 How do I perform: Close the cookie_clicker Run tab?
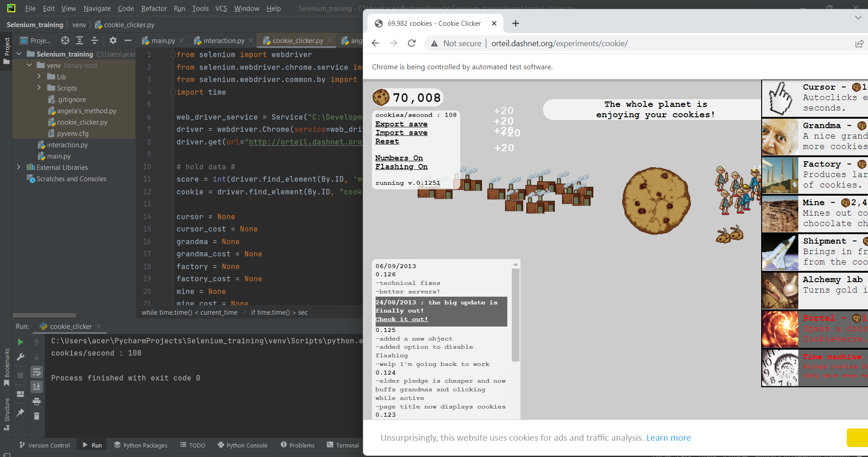99,326
